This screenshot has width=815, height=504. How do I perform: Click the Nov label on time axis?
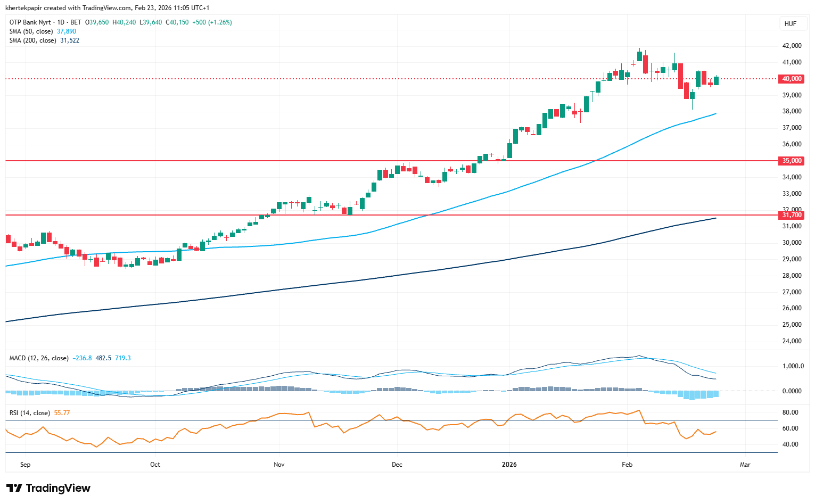coord(279,465)
